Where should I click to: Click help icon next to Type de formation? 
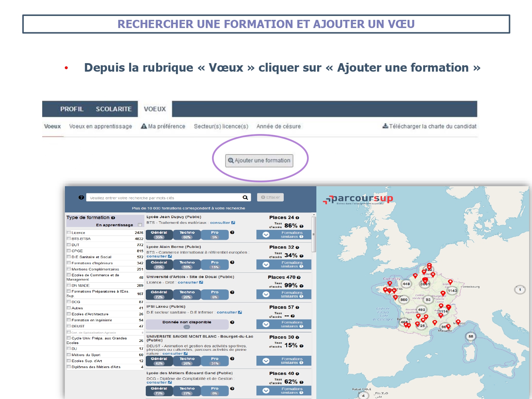click(x=113, y=218)
